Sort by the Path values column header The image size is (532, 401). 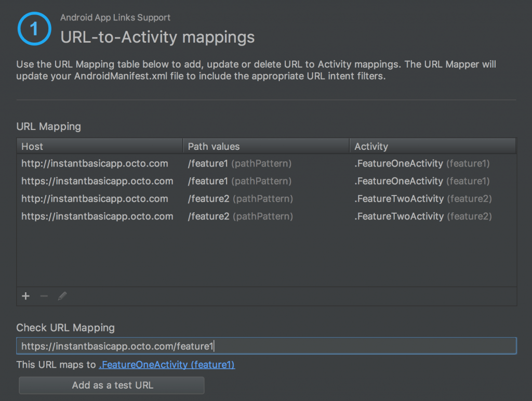[265, 146]
